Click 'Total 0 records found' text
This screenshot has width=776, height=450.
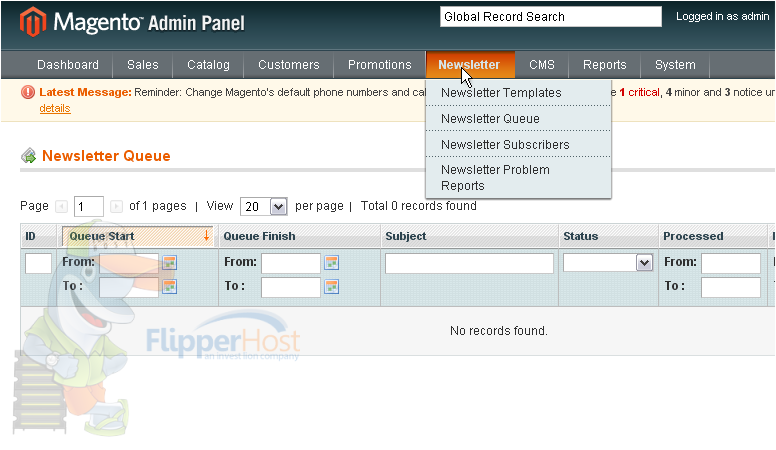419,206
